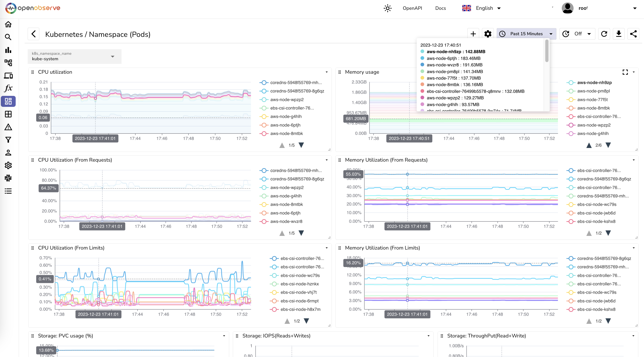Image resolution: width=644 pixels, height=357 pixels.
Task: Open the OpenAPI documentation link
Action: [x=412, y=8]
